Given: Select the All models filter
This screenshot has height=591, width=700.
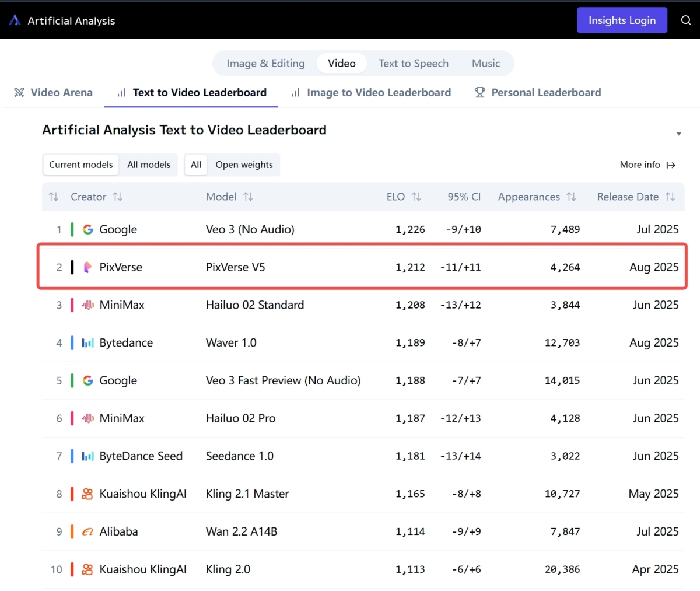Looking at the screenshot, I should [x=149, y=165].
